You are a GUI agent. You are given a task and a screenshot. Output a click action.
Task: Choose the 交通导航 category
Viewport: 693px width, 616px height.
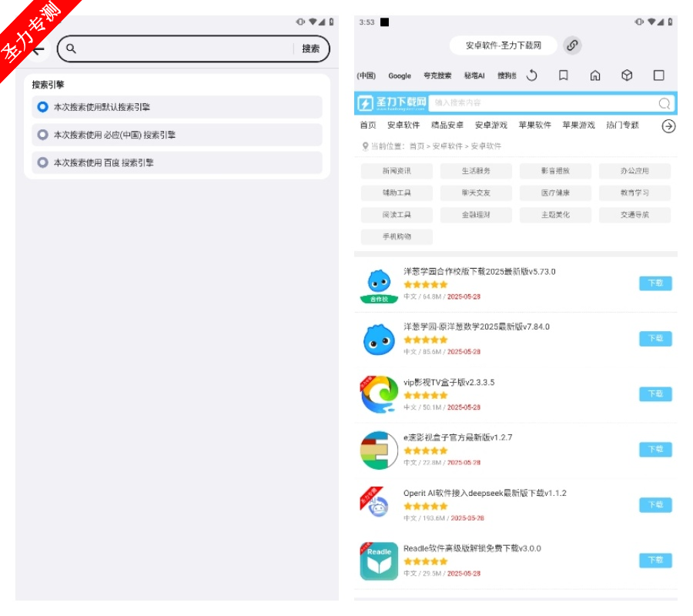point(634,215)
